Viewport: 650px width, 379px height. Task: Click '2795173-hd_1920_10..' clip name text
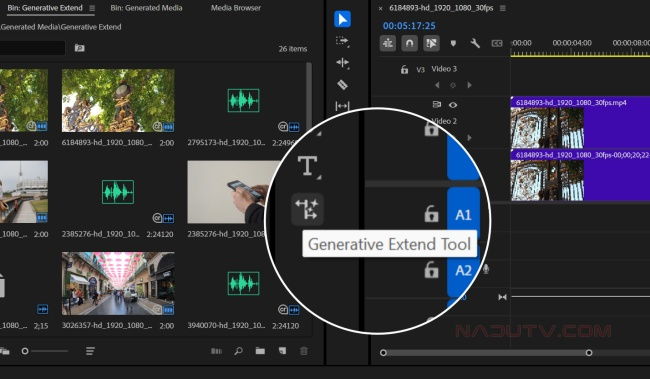(x=226, y=143)
